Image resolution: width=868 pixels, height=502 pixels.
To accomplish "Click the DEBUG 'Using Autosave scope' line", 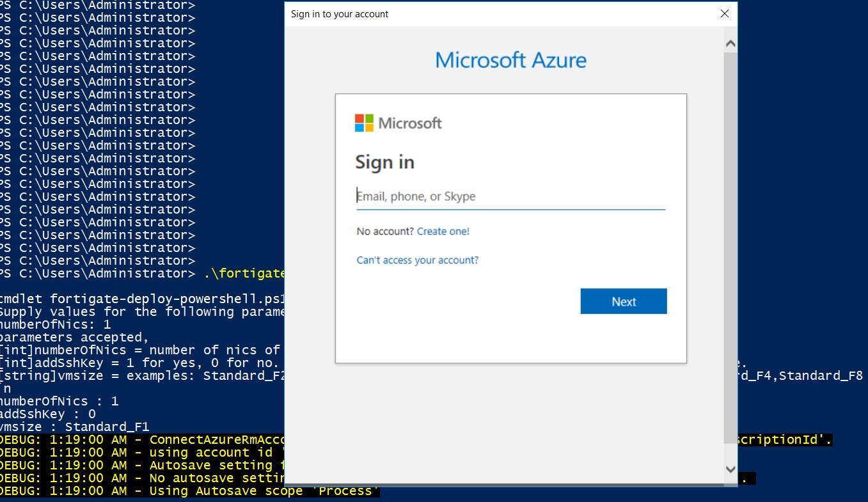I will pos(190,491).
